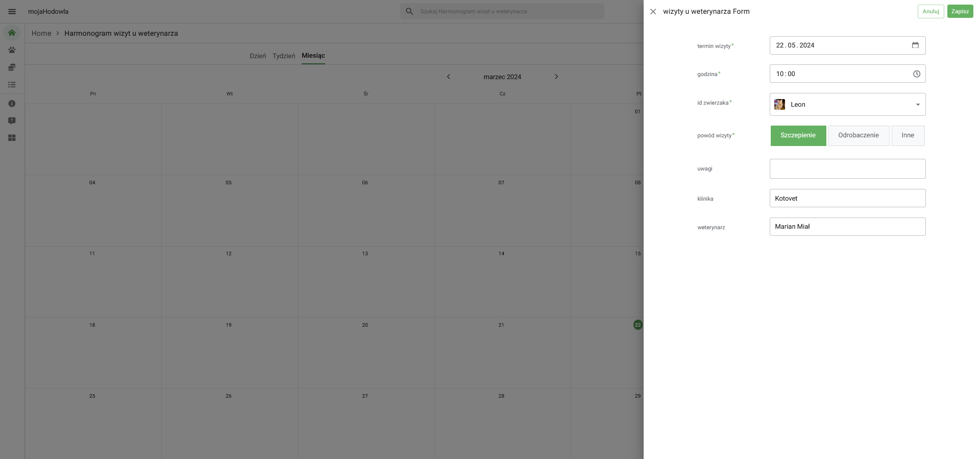980x459 pixels.
Task: Choose Odrobaczenie as visit reason
Action: [x=858, y=136]
